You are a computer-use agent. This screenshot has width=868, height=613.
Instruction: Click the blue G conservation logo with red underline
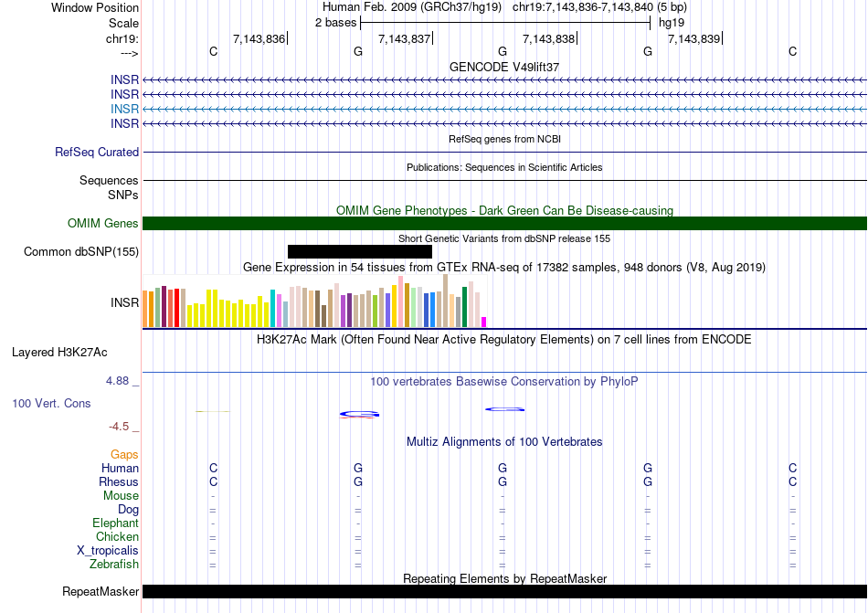pos(359,415)
